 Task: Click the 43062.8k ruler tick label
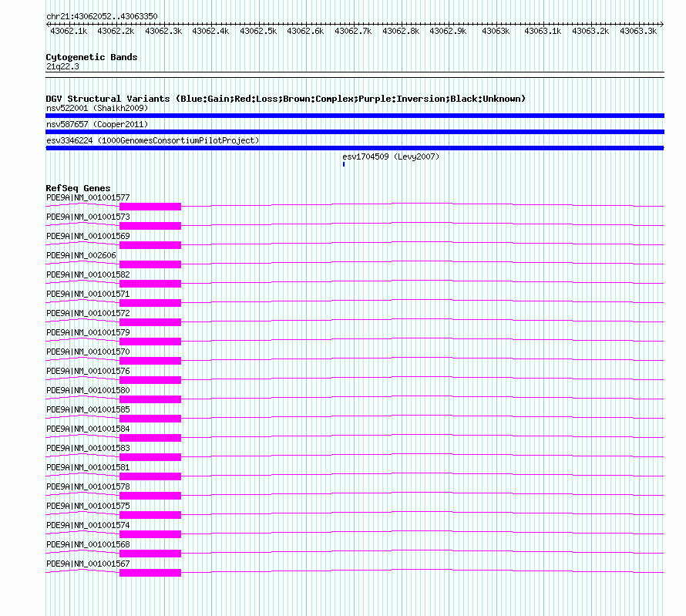[x=401, y=31]
